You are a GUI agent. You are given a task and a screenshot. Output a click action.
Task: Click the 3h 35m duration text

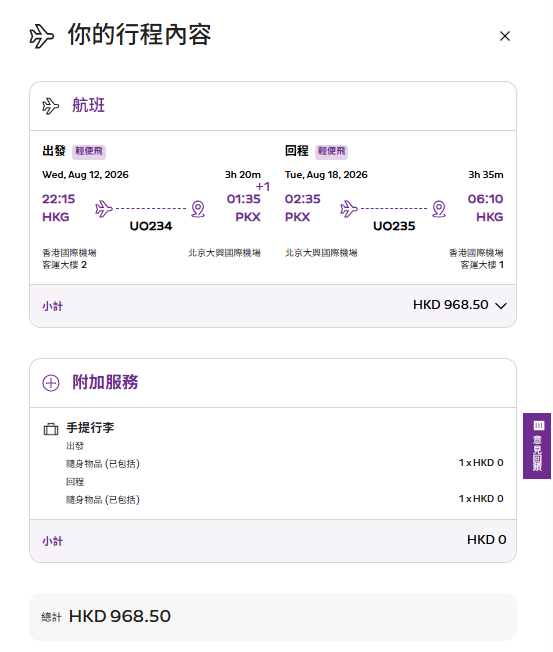pyautogui.click(x=486, y=175)
